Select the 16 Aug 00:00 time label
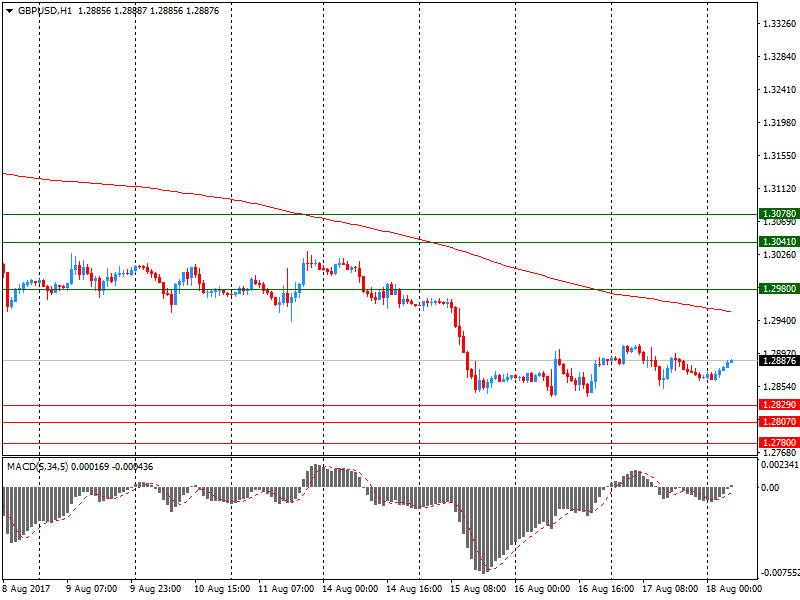 [542, 589]
